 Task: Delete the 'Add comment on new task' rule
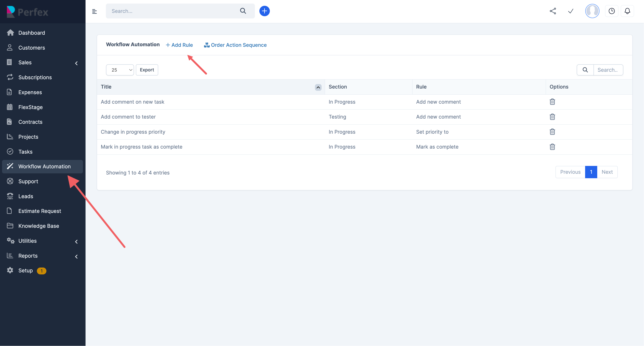pos(552,102)
